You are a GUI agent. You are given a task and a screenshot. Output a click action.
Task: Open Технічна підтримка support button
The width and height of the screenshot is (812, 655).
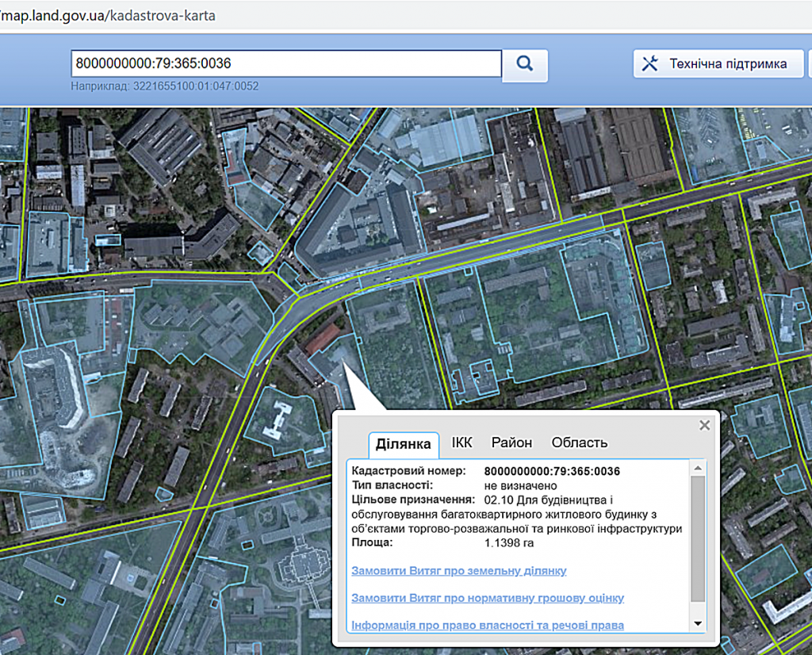coord(718,64)
